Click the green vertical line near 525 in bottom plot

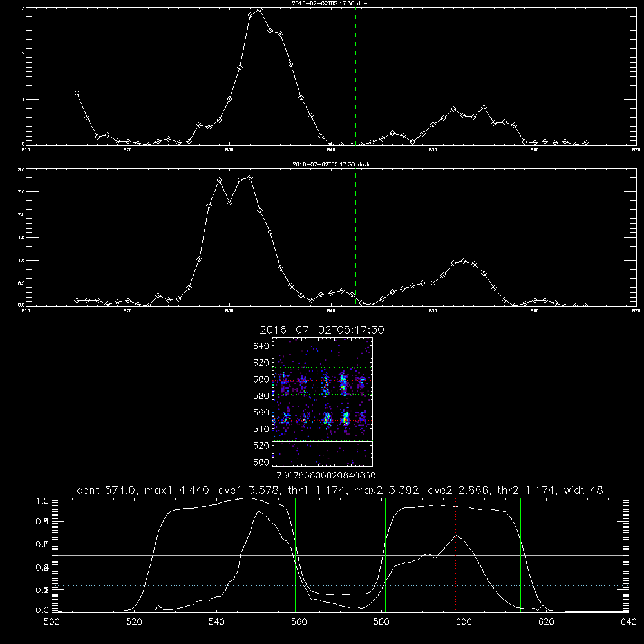(156, 554)
